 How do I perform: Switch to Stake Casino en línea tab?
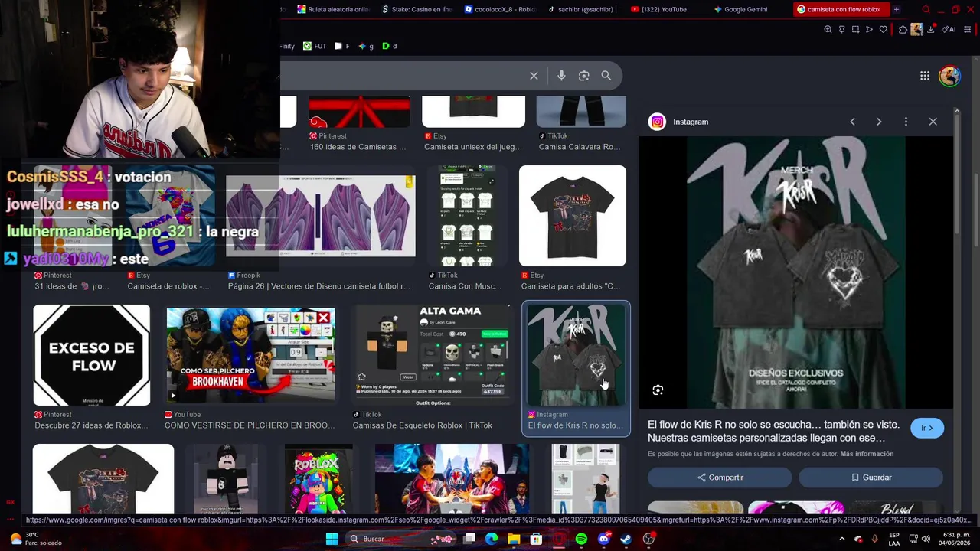pos(416,9)
